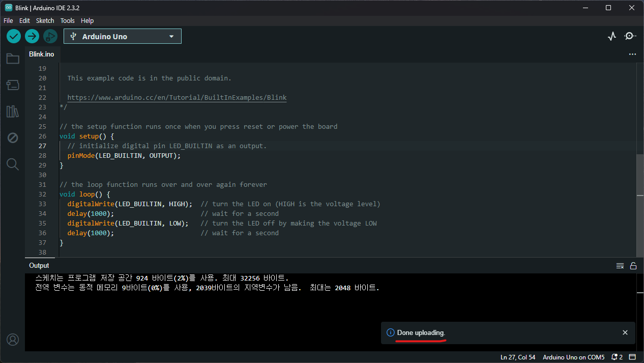Click the closing brace on line 37
The height and width of the screenshot is (363, 644).
[62, 242]
